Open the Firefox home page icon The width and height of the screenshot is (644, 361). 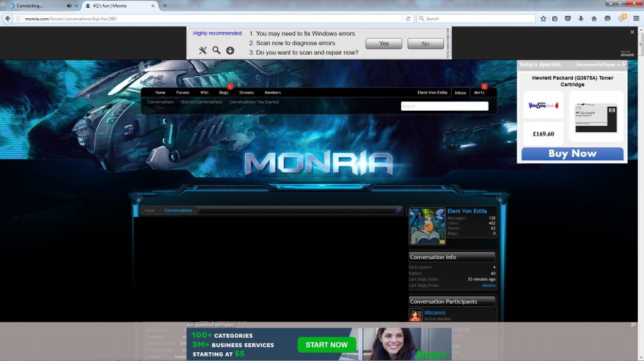pos(594,19)
